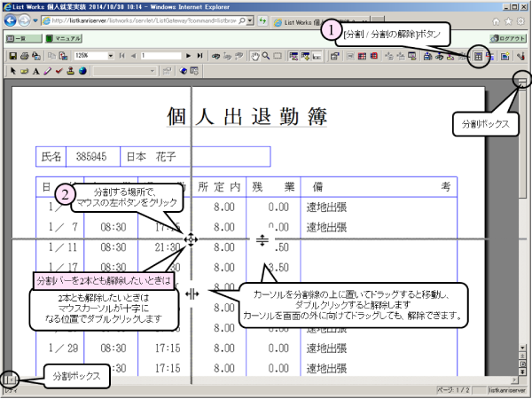Click the browser Home icon
The width and height of the screenshot is (532, 399).
click(x=496, y=21)
